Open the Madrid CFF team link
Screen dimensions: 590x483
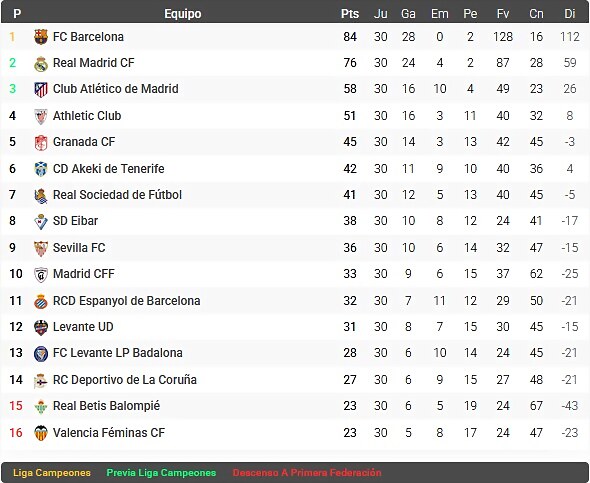click(84, 274)
